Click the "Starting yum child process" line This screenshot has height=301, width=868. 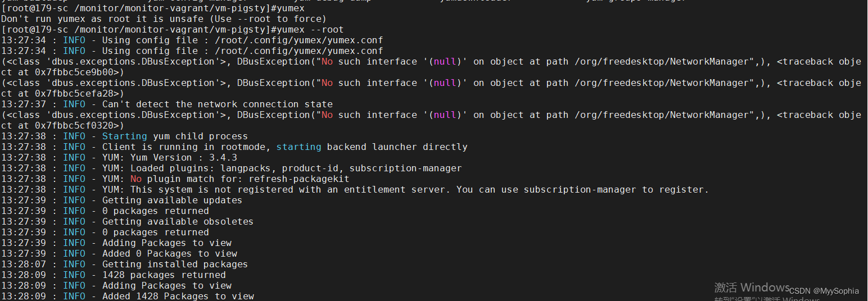[174, 136]
